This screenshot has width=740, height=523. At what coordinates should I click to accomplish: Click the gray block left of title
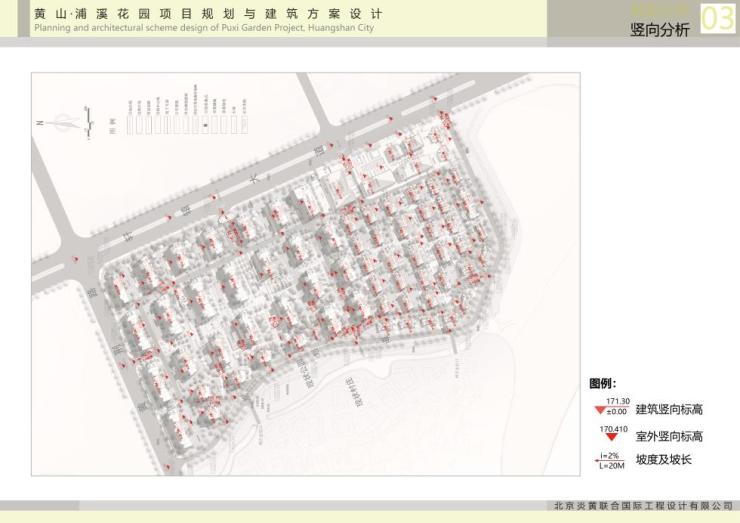pyautogui.click(x=23, y=19)
